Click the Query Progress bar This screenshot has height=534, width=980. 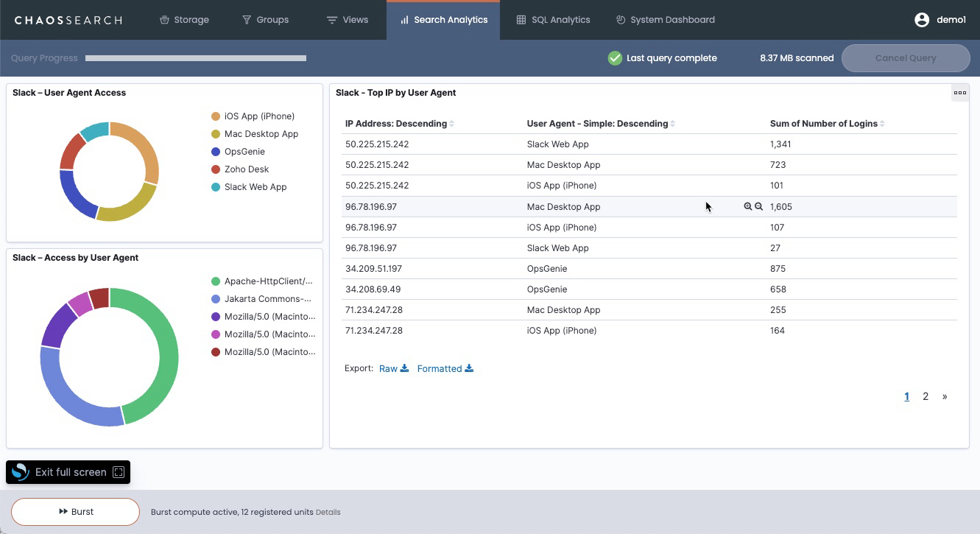click(196, 57)
